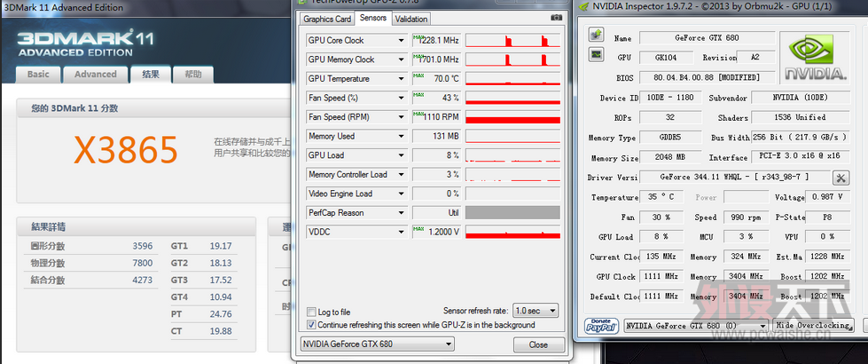Click the CT 19.88 result
The image size is (868, 364).
point(221,331)
